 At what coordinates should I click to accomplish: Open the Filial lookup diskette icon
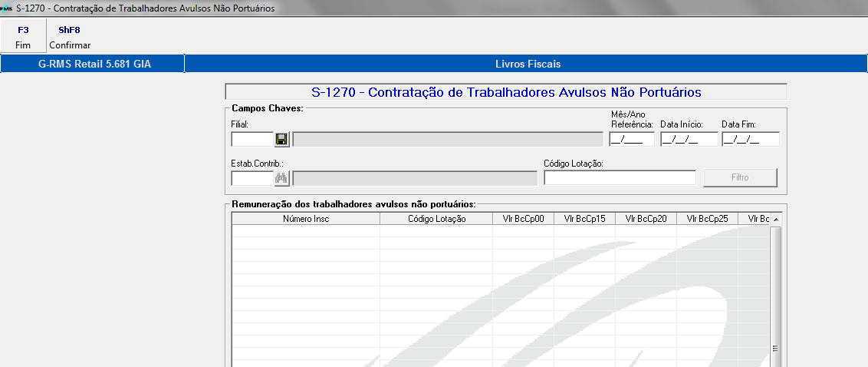tap(281, 139)
